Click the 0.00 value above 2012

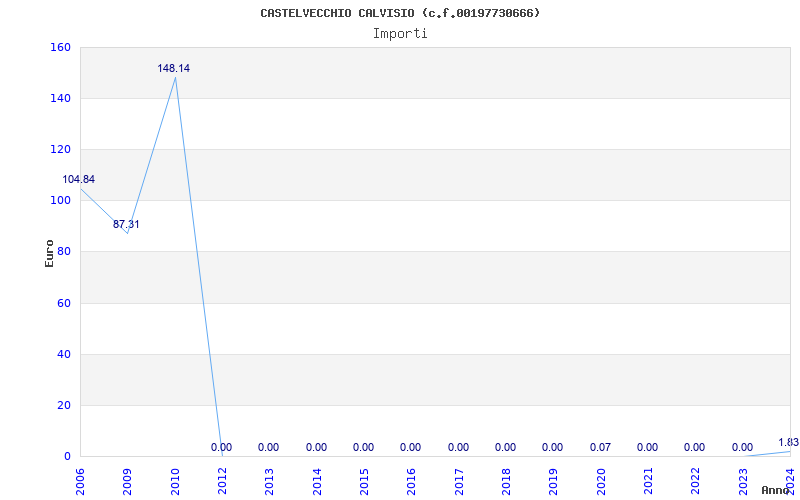[221, 447]
